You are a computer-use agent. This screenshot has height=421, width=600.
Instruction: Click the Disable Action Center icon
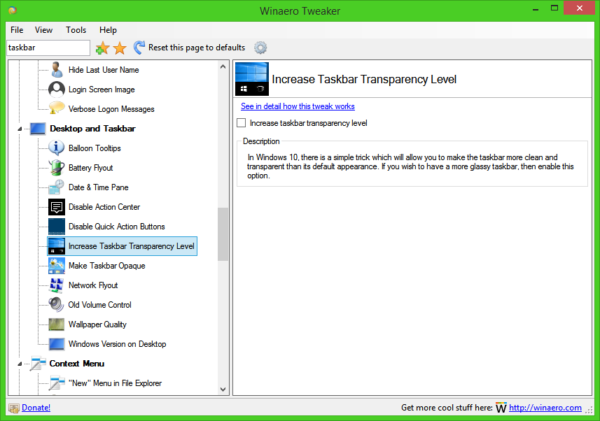click(57, 207)
